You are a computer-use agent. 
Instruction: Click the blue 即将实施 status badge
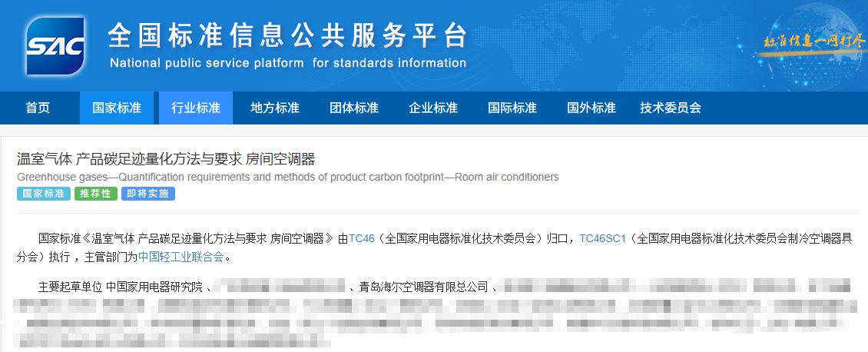tap(147, 194)
